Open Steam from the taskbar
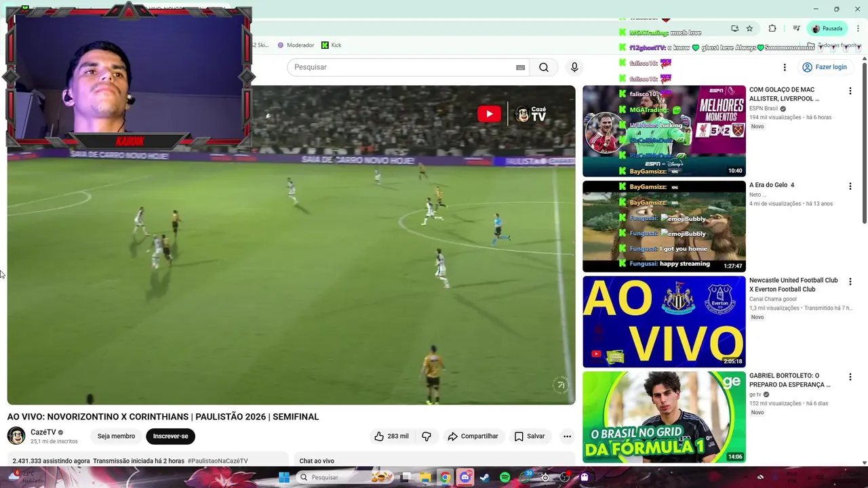The height and width of the screenshot is (488, 868). 484,477
